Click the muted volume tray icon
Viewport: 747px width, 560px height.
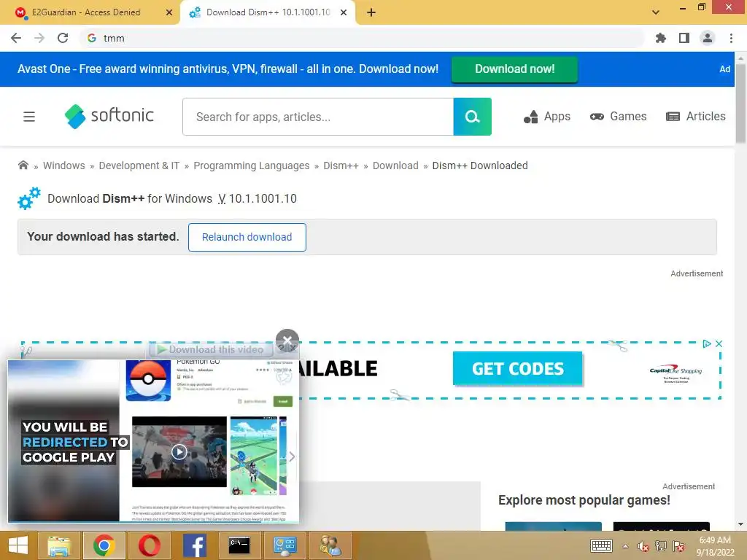click(x=643, y=546)
